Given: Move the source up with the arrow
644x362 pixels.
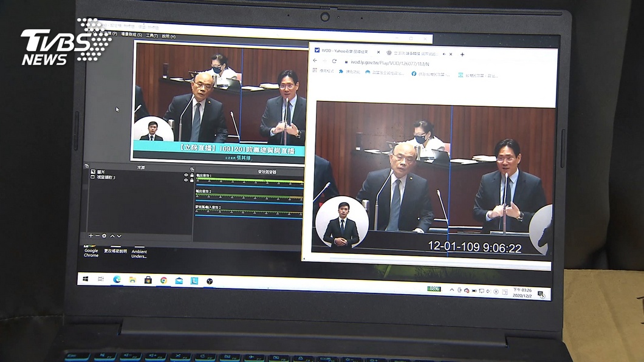Looking at the screenshot, I should tap(112, 236).
